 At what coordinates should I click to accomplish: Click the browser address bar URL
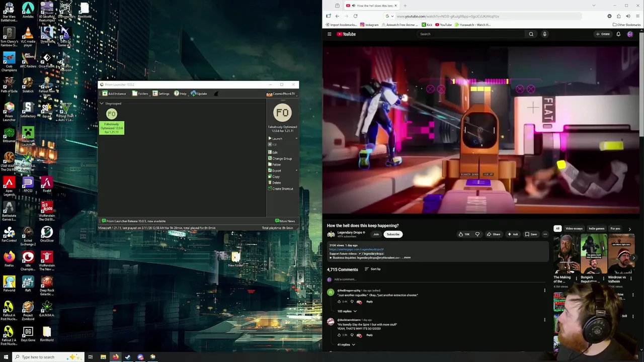[448, 16]
